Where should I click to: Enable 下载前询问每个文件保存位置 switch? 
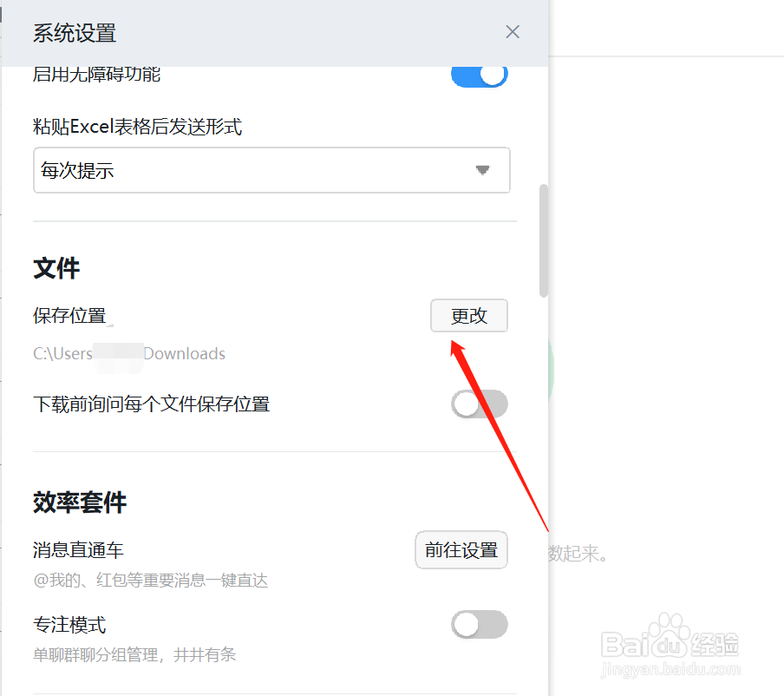pyautogui.click(x=480, y=404)
